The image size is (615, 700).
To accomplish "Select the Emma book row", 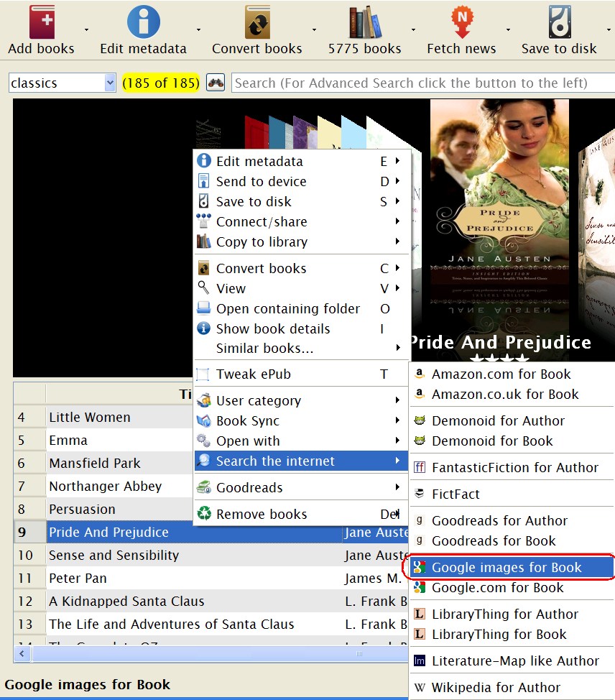I will point(103,440).
